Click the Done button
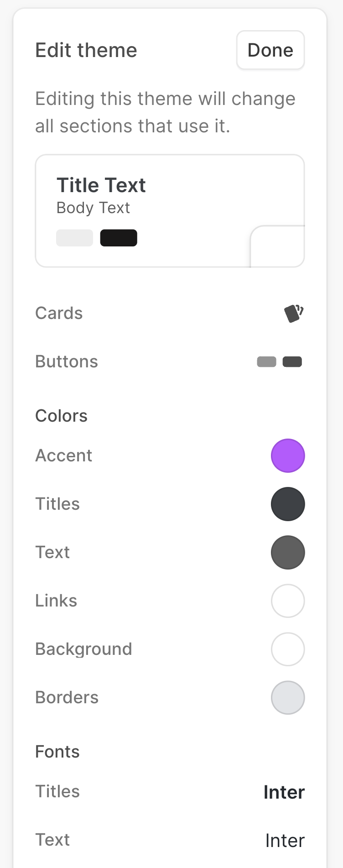Viewport: 343px width, 868px height. pyautogui.click(x=270, y=50)
